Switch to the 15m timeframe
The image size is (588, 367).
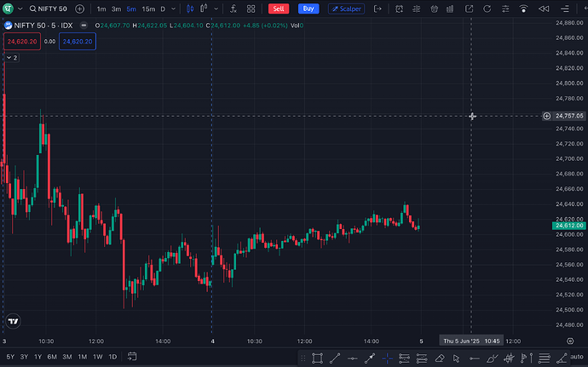[148, 9]
